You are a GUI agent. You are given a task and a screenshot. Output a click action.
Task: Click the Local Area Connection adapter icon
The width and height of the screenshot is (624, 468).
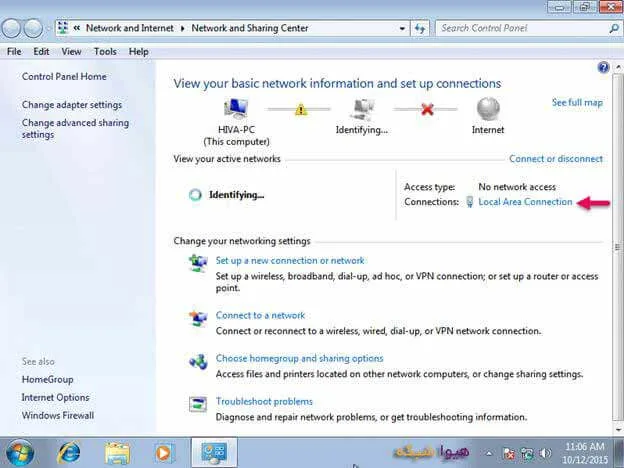click(x=470, y=202)
